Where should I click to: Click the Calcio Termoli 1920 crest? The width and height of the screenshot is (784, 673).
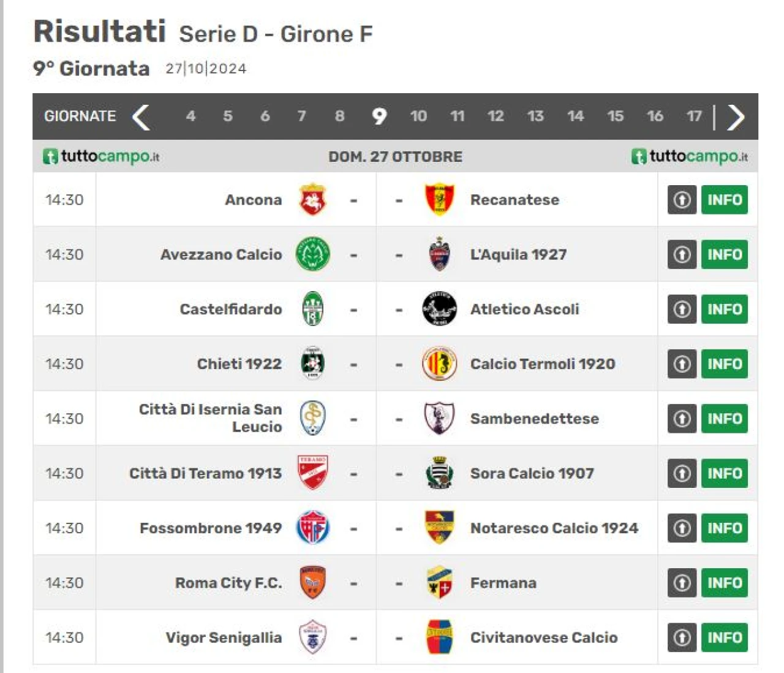439,363
